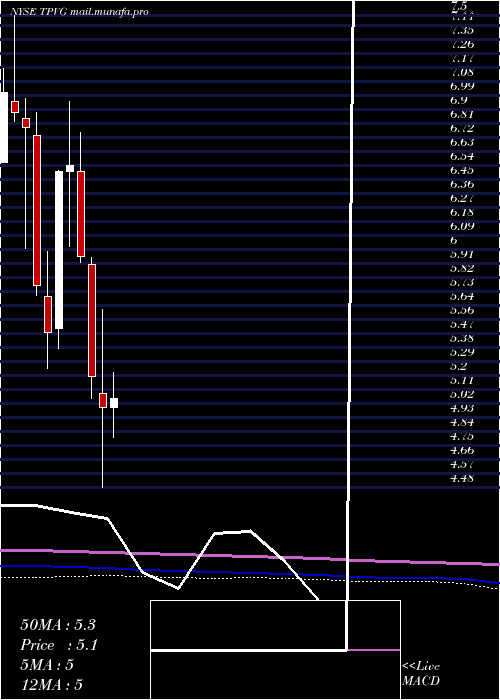Viewport: 500px width, 700px height.
Task: Click the 6.27 price axis label
Action: 462,198
